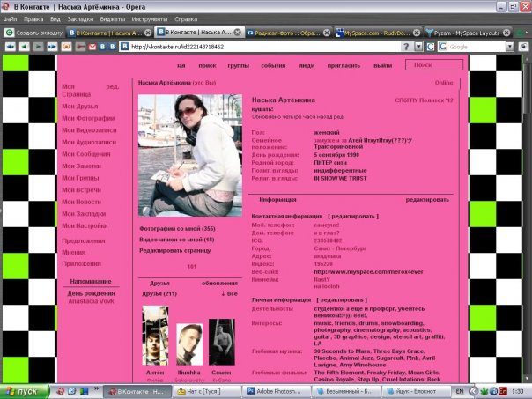The image size is (532, 399).
Task: Click the show desktop quick launch icon
Action: pos(84,391)
